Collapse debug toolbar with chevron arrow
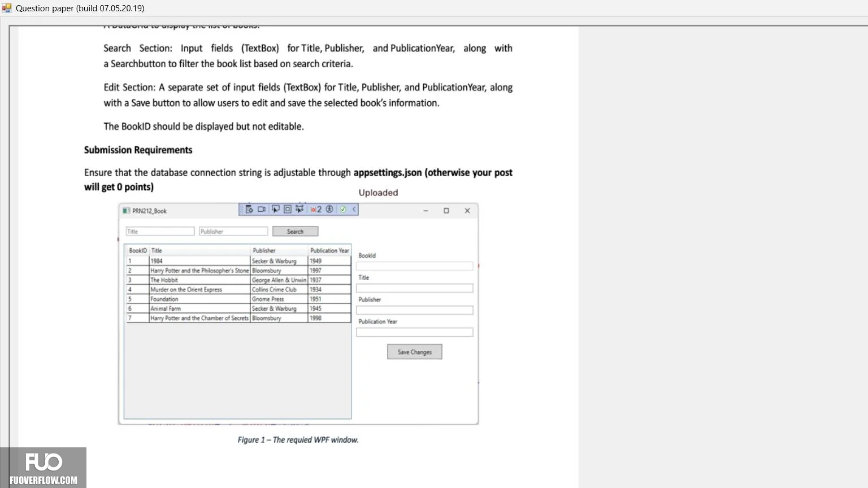Image resolution: width=868 pixels, height=488 pixels. coord(354,210)
